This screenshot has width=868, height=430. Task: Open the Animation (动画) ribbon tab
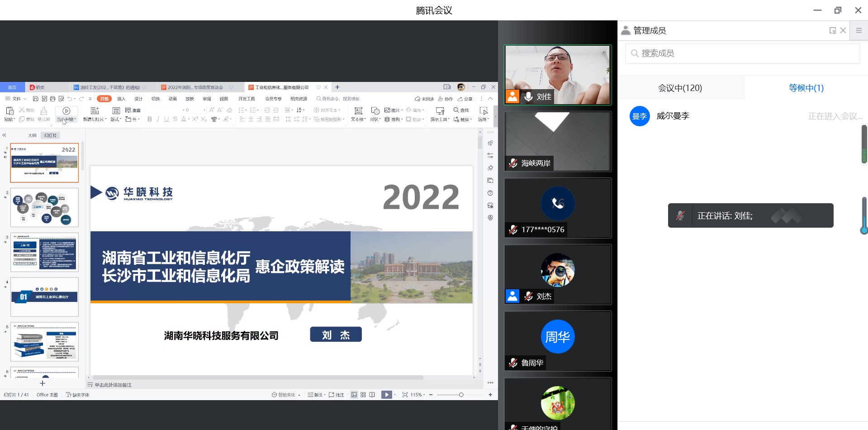click(x=173, y=99)
